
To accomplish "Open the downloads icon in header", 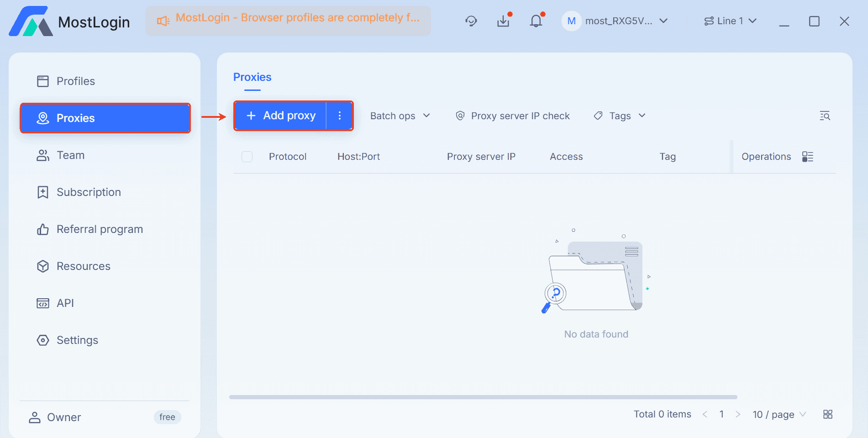I will pos(503,21).
